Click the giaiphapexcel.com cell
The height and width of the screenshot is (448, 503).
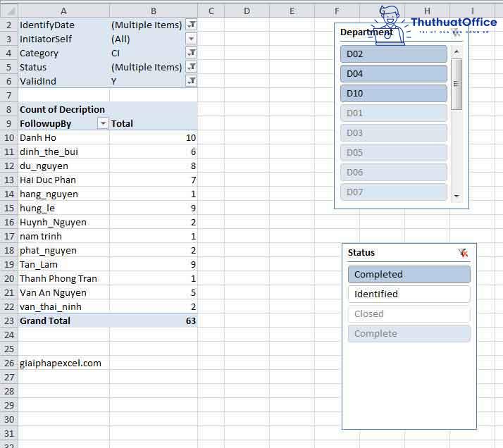pyautogui.click(x=63, y=363)
